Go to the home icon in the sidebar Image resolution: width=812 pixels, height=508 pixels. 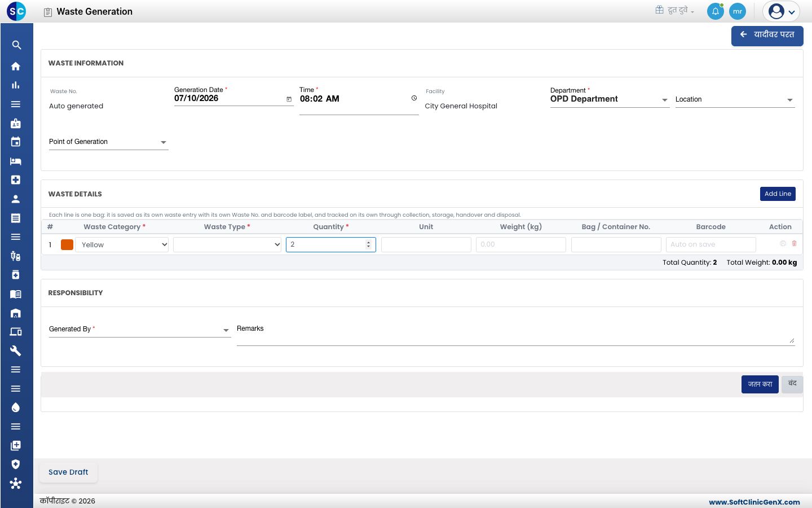click(x=16, y=66)
